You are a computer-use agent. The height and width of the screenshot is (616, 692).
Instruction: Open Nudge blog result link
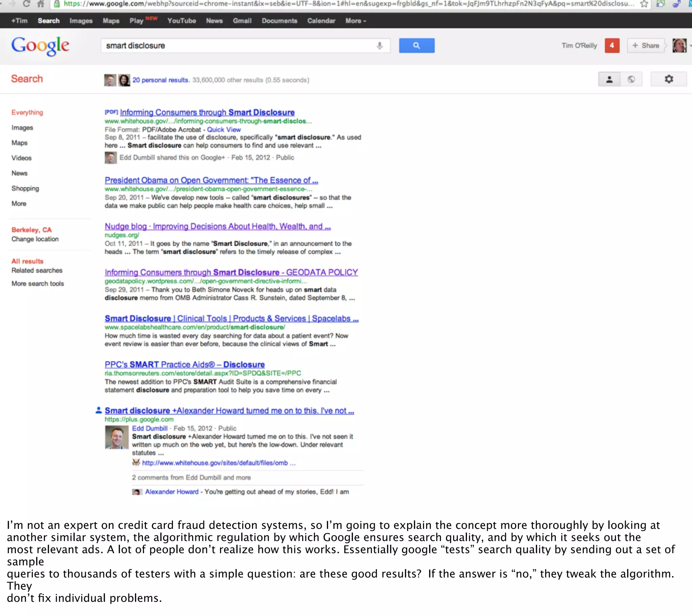click(218, 226)
